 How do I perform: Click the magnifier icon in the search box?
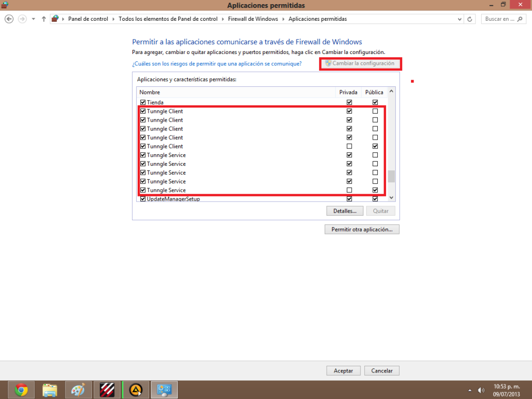click(520, 19)
